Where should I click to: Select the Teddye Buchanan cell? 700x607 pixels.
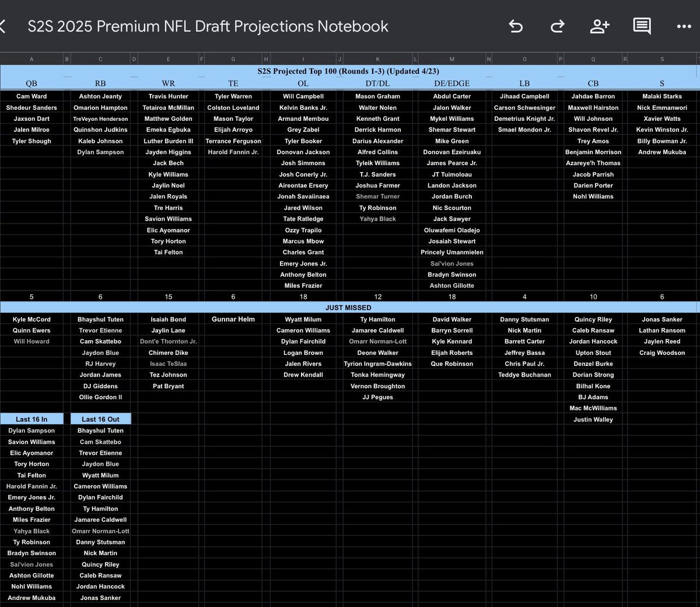(524, 375)
